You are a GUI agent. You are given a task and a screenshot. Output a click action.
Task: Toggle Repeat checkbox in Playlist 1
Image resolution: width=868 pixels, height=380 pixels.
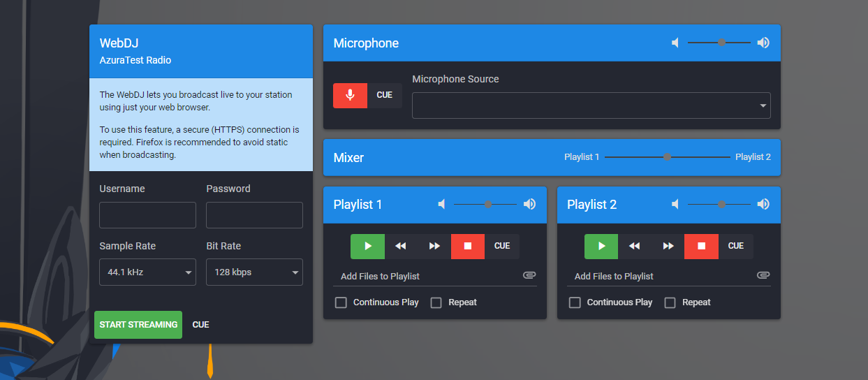[436, 302]
